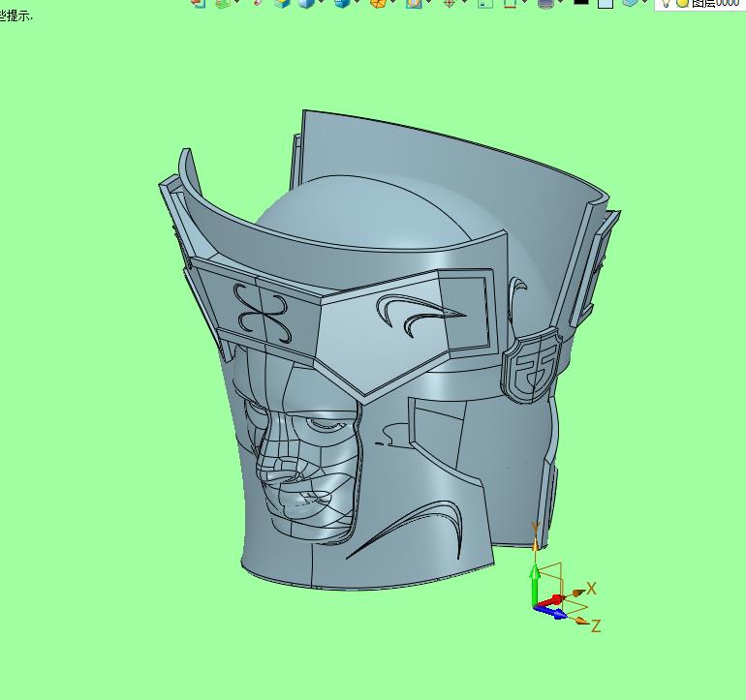Pick the light blue color swatch in toolbar
Screen dimensions: 746x700
coord(606,4)
